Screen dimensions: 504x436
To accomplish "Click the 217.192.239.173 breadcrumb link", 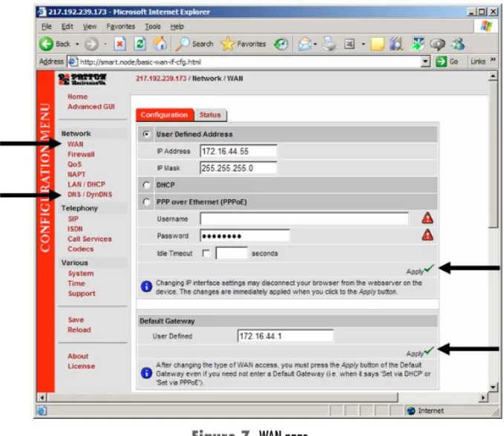I will coord(161,79).
